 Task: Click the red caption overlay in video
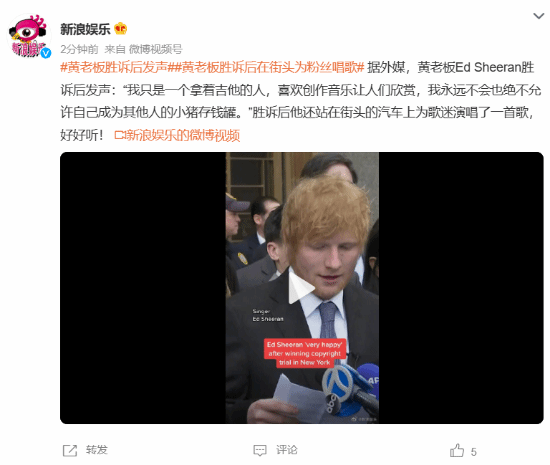305,353
